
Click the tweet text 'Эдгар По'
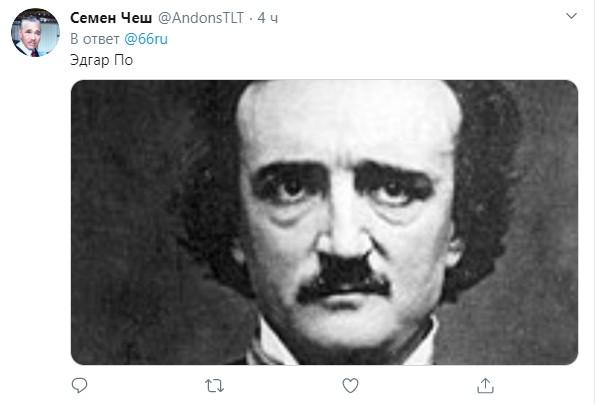point(102,60)
